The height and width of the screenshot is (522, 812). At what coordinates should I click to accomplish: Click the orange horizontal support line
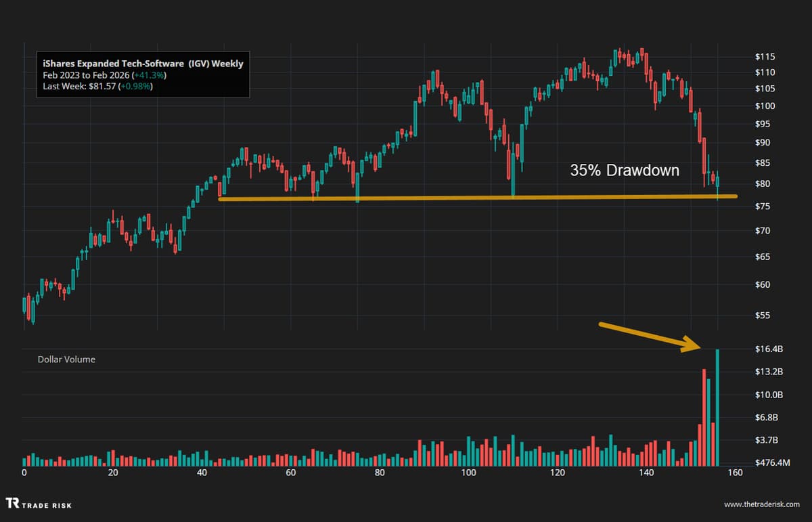point(474,198)
